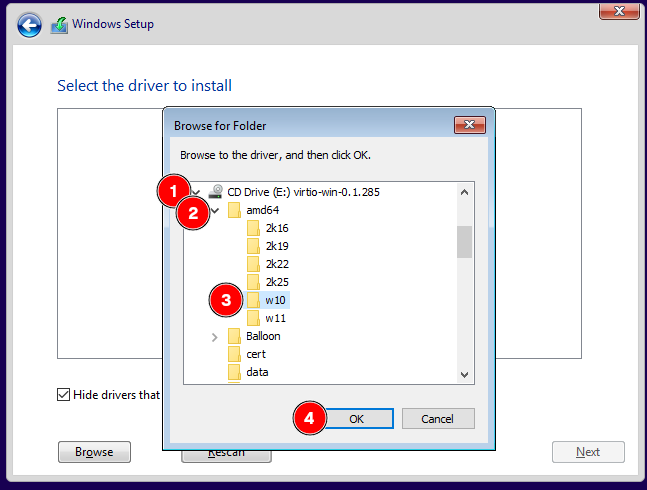Select the '2k25' folder name
This screenshot has height=490, width=647.
pyautogui.click(x=277, y=282)
